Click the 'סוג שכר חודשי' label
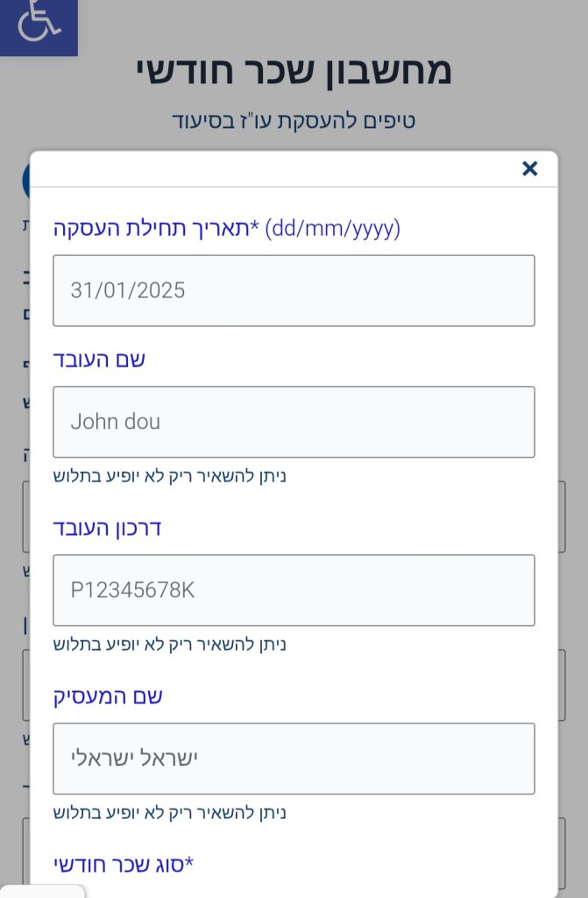This screenshot has width=588, height=898. [124, 865]
